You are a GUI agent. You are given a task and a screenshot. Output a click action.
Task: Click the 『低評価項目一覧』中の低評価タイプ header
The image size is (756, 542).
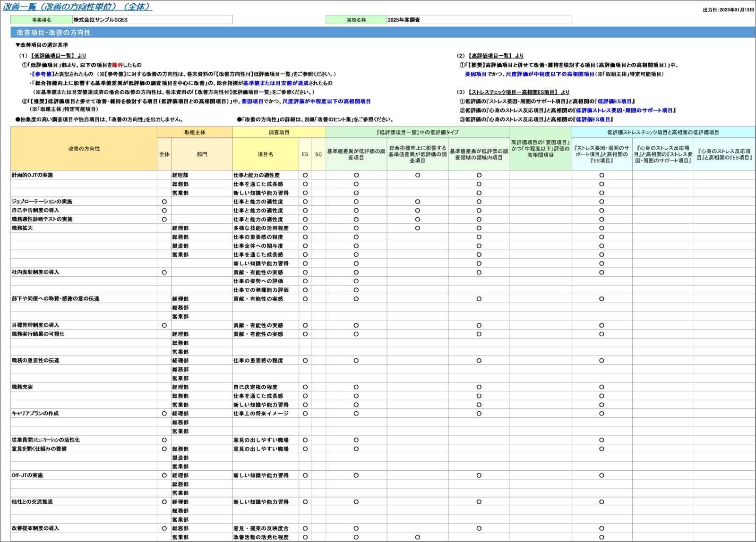click(x=417, y=132)
